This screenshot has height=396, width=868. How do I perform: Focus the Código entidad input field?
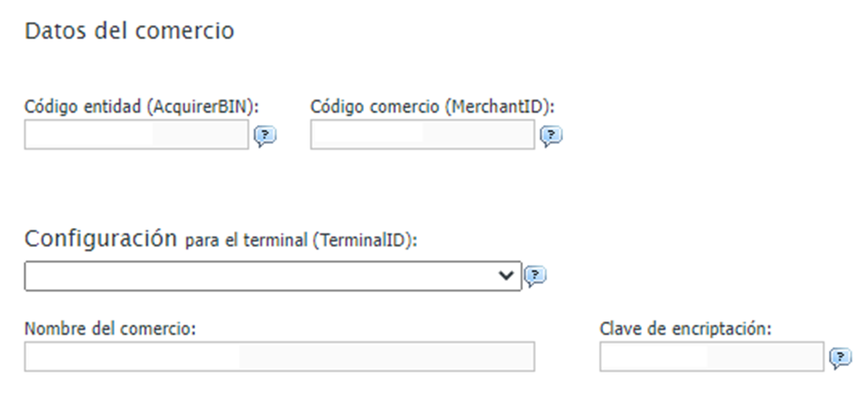click(136, 135)
